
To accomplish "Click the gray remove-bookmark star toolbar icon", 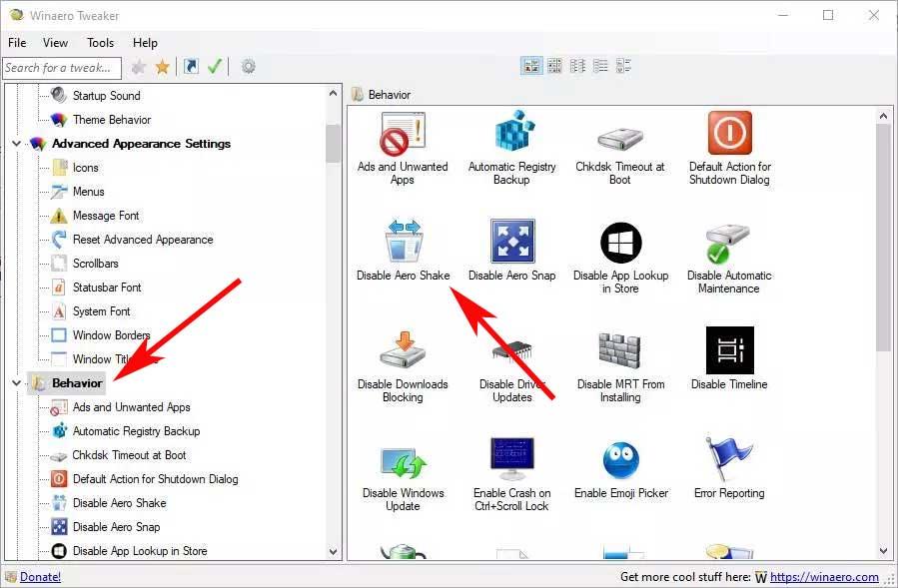I will tap(138, 67).
